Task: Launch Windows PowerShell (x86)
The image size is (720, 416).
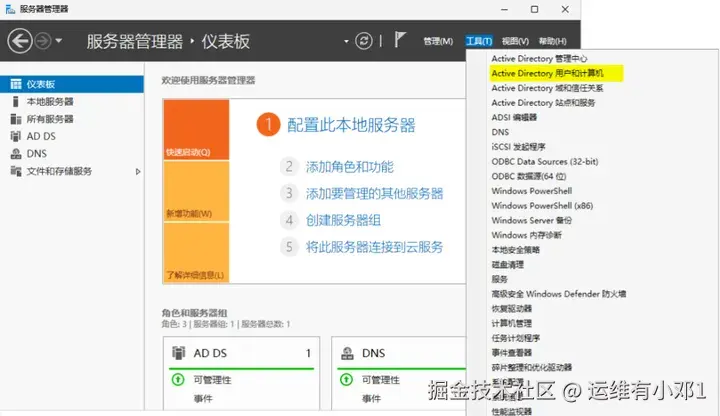Action: 542,206
